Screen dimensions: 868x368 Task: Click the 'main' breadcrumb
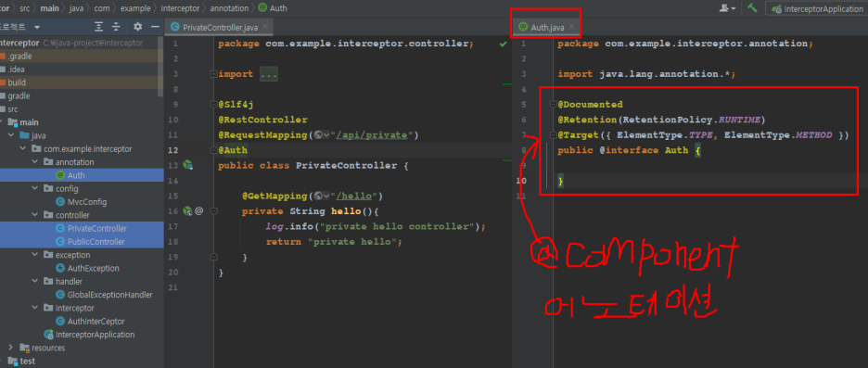49,8
